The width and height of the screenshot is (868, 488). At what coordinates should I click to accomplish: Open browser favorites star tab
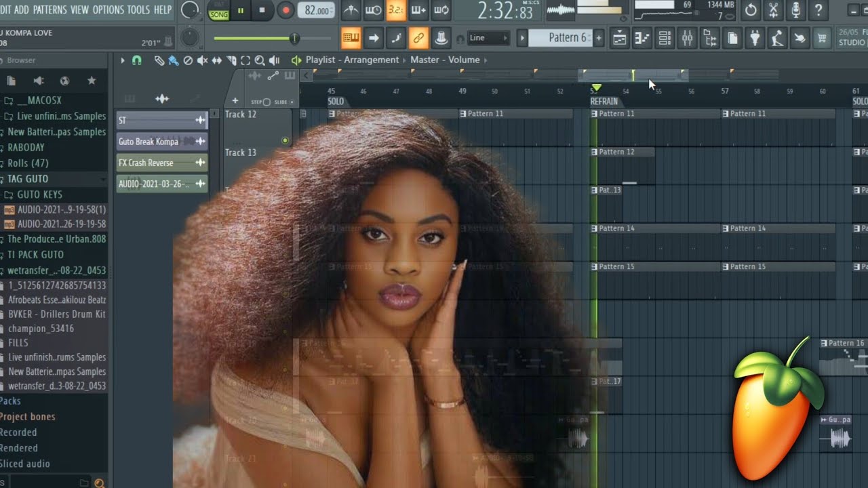click(92, 81)
